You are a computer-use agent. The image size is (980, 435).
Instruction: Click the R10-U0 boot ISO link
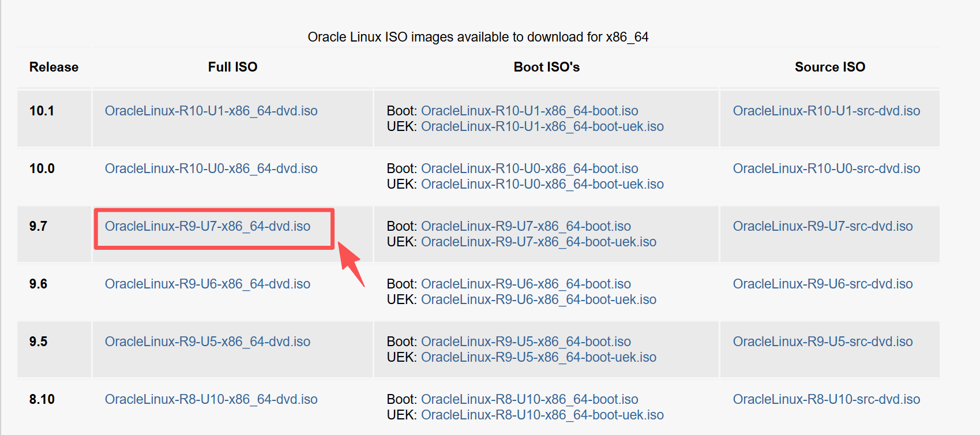pyautogui.click(x=530, y=168)
